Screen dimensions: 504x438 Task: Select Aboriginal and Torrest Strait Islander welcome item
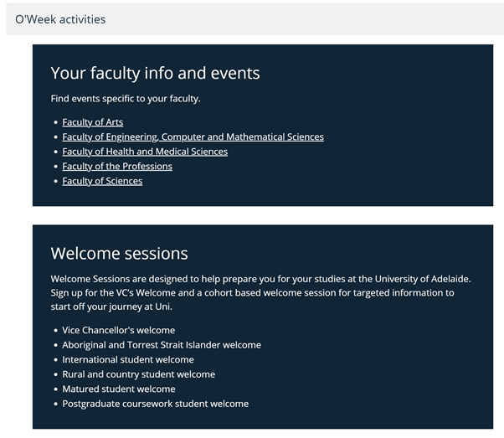162,345
